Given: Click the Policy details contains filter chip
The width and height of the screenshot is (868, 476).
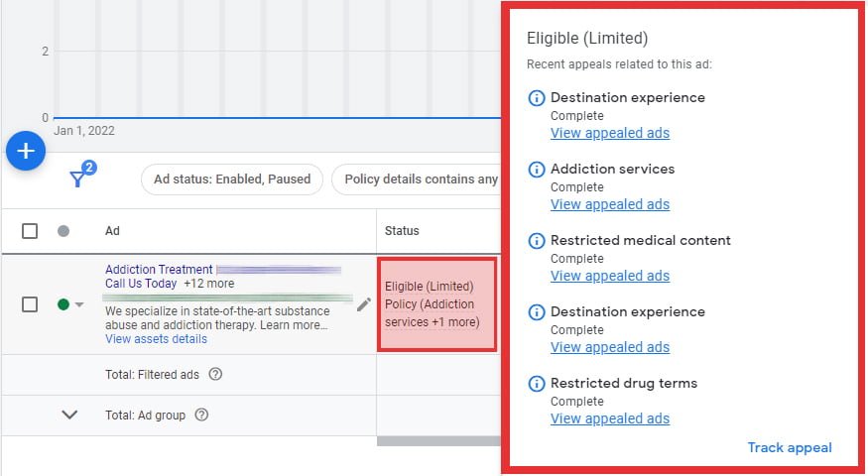Looking at the screenshot, I should pos(417,179).
